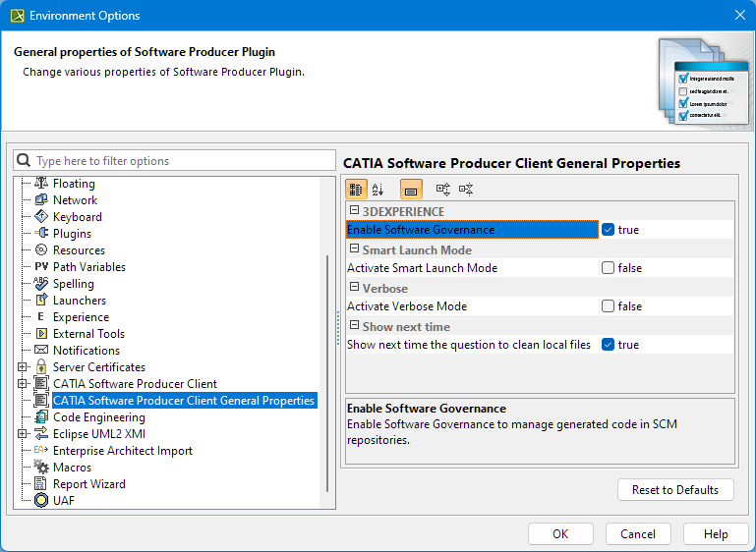The image size is (756, 552).
Task: Click the expand all properties icon
Action: tap(442, 190)
